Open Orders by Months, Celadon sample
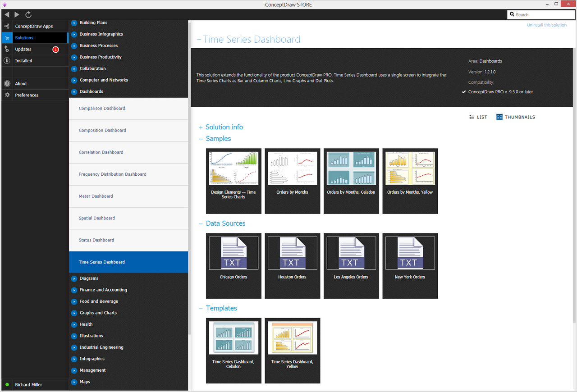This screenshot has width=577, height=392. [x=351, y=181]
